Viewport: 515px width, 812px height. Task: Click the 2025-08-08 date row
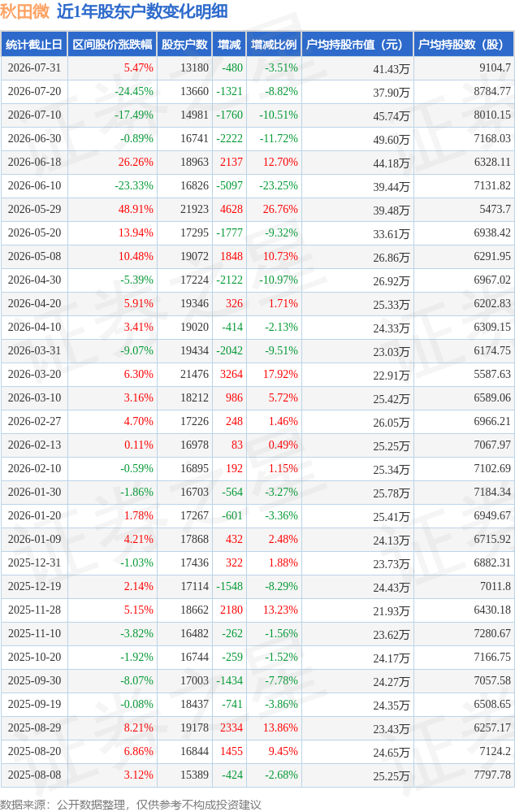pos(257,775)
